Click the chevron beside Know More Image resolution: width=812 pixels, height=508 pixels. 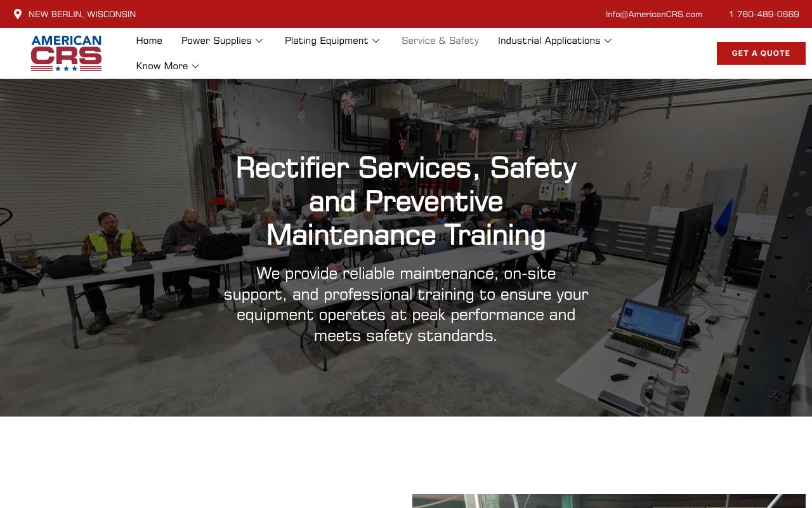coord(195,66)
